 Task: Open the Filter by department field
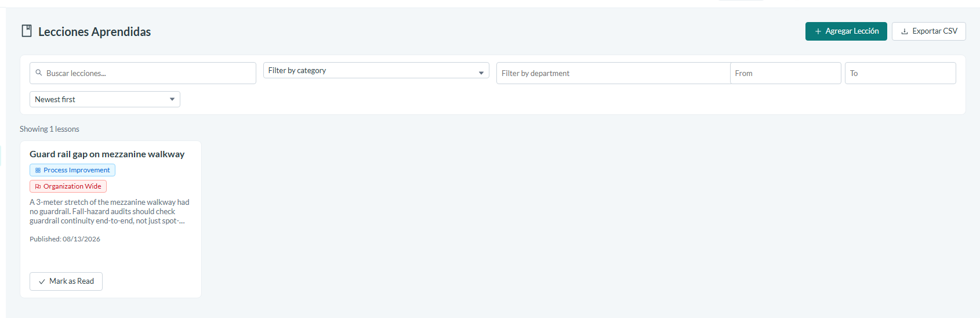pos(613,73)
